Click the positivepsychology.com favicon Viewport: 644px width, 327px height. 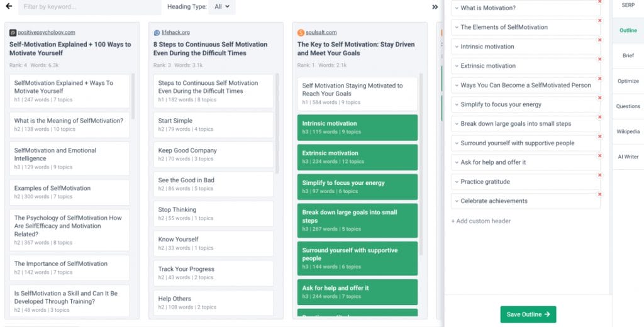tap(13, 33)
